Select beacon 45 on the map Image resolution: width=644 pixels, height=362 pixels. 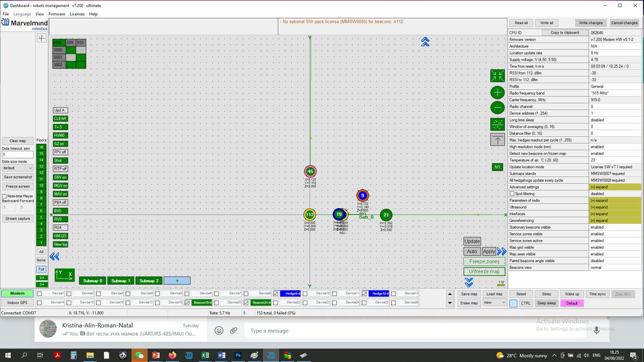tap(310, 171)
